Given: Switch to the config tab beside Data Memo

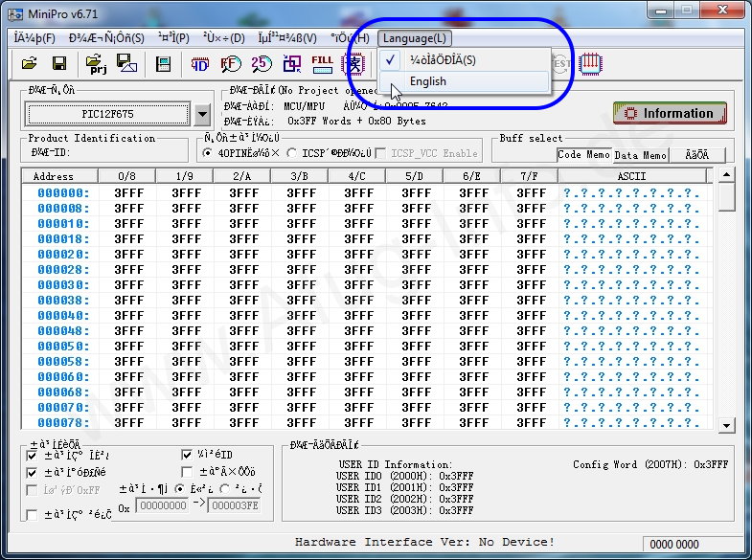Looking at the screenshot, I should pyautogui.click(x=697, y=155).
